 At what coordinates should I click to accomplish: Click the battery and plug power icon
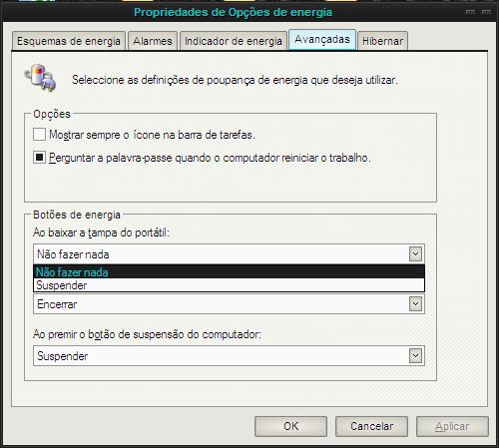(x=41, y=78)
